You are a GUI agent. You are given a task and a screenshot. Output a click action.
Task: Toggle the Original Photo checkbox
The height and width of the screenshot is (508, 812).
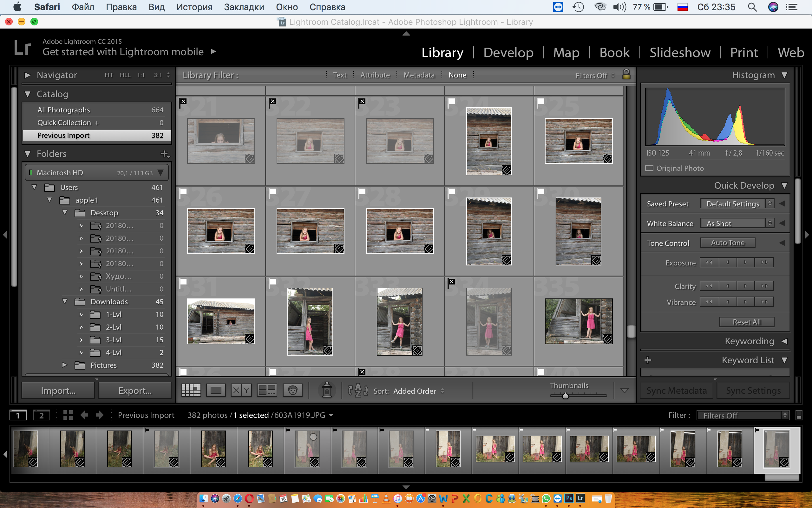click(649, 168)
